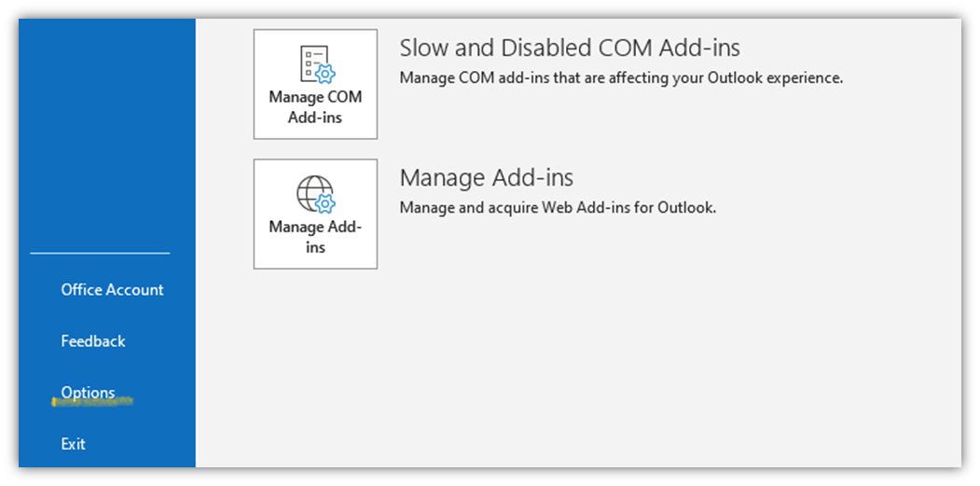Click the blue gear badge on globe icon

(325, 204)
